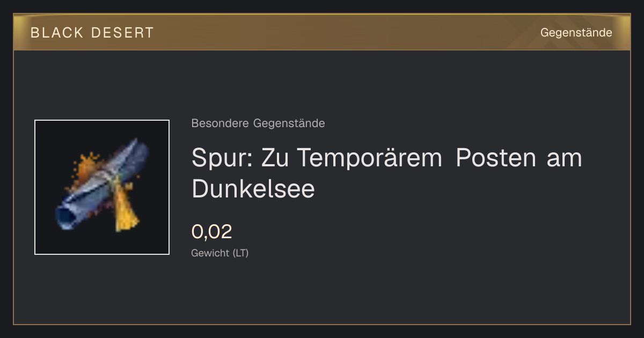The height and width of the screenshot is (338, 644).
Task: Click the item title starting with Spur:
Action: (386, 173)
